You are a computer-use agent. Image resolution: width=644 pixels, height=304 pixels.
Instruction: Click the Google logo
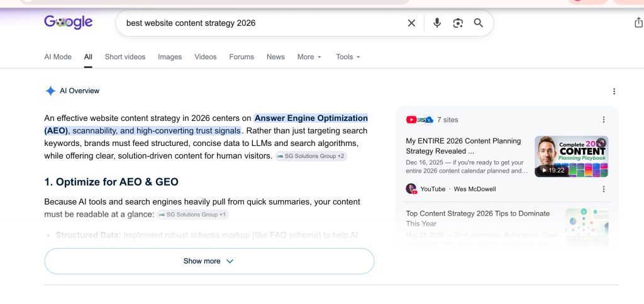[x=68, y=22]
